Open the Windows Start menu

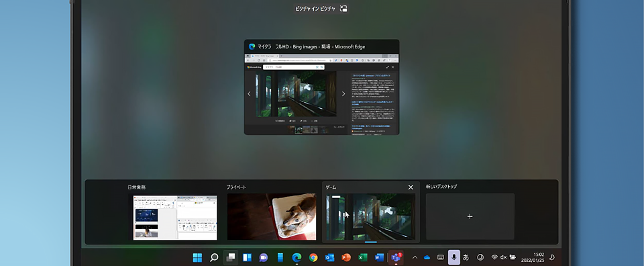pyautogui.click(x=197, y=258)
